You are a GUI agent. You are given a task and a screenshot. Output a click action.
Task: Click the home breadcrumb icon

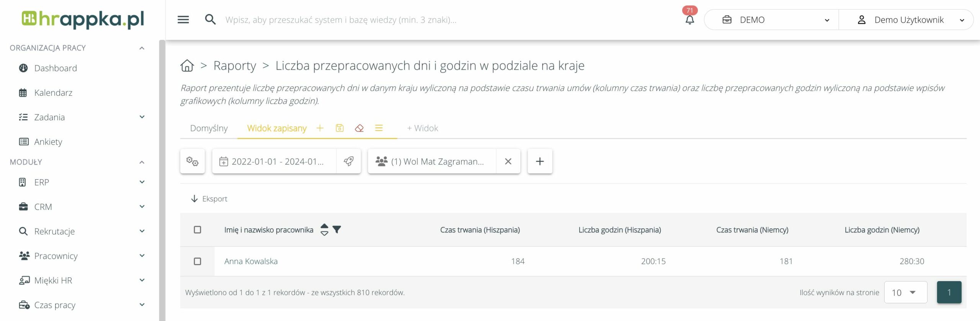click(x=187, y=66)
